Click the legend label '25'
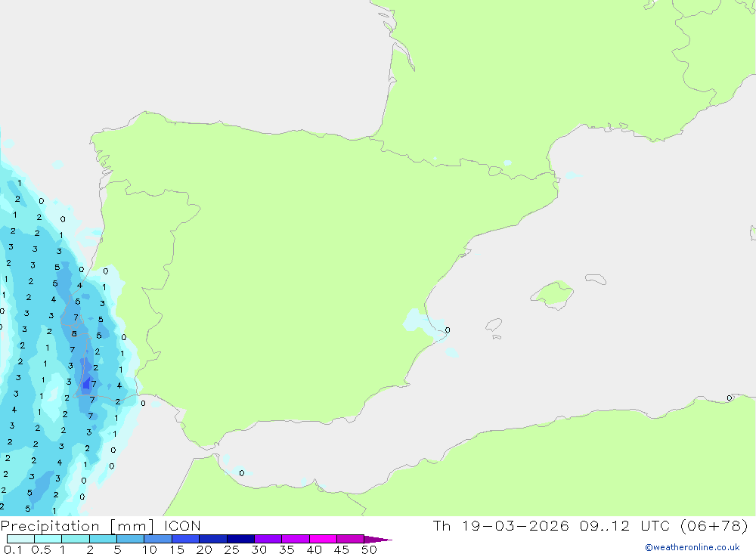756x554 pixels. (x=232, y=549)
